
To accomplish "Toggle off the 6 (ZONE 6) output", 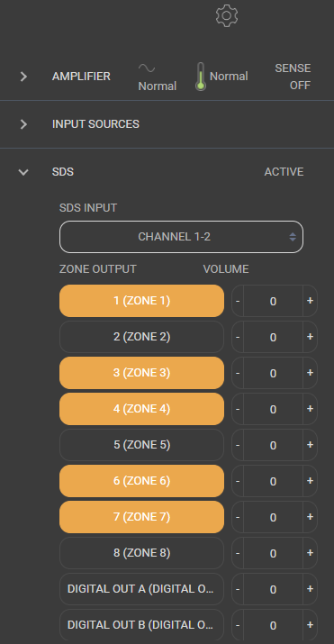I will point(141,481).
